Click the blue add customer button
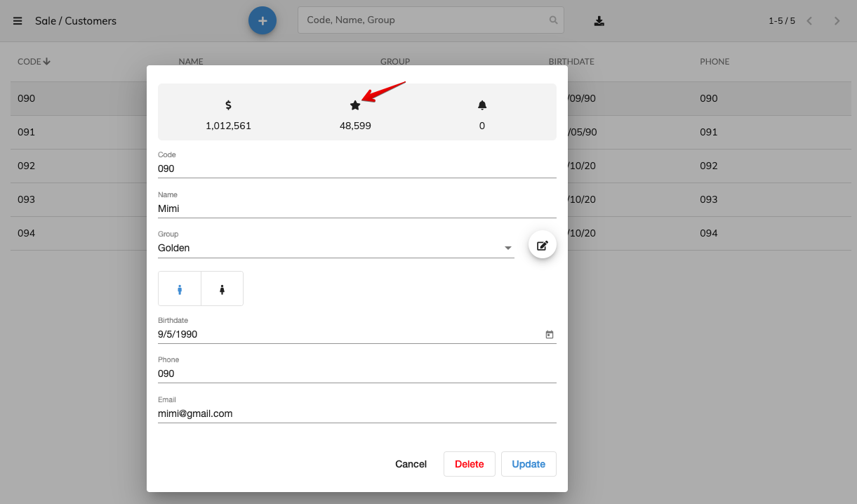Viewport: 857px width, 504px height. click(263, 21)
